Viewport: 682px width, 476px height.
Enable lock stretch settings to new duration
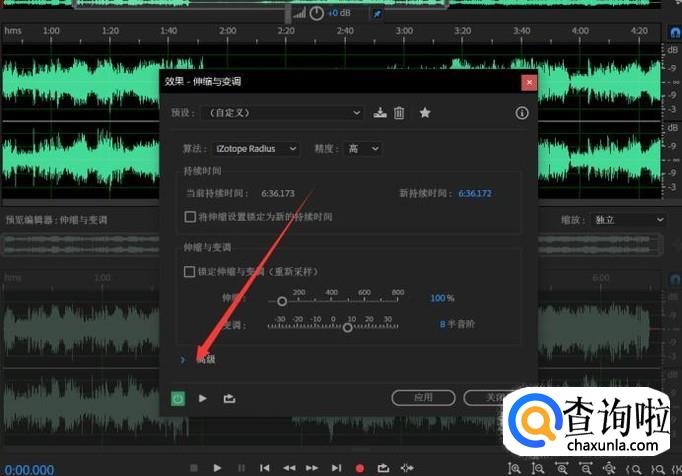pos(190,216)
